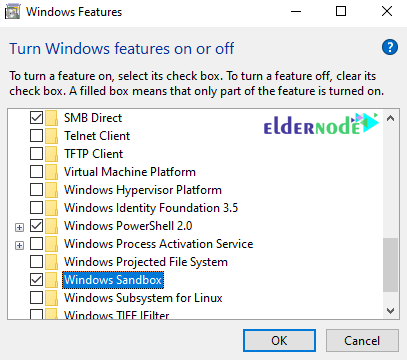Select the TFTP Client list entry
The width and height of the screenshot is (407, 360).
(x=93, y=154)
